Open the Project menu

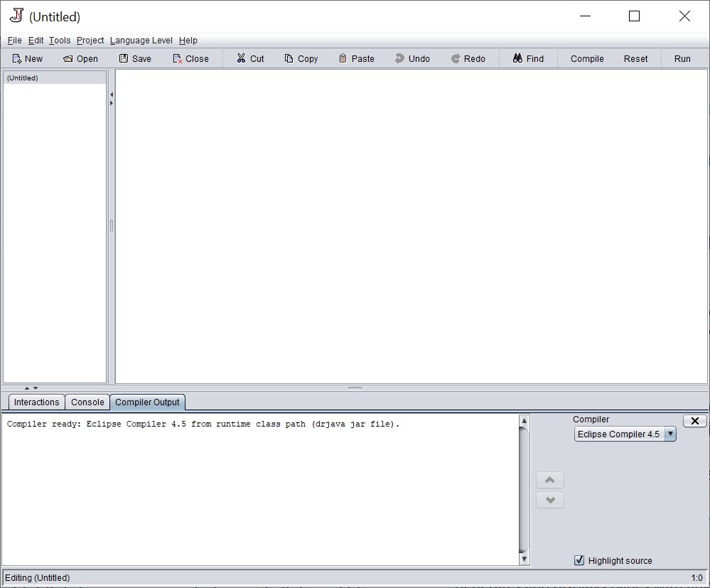pyautogui.click(x=90, y=41)
